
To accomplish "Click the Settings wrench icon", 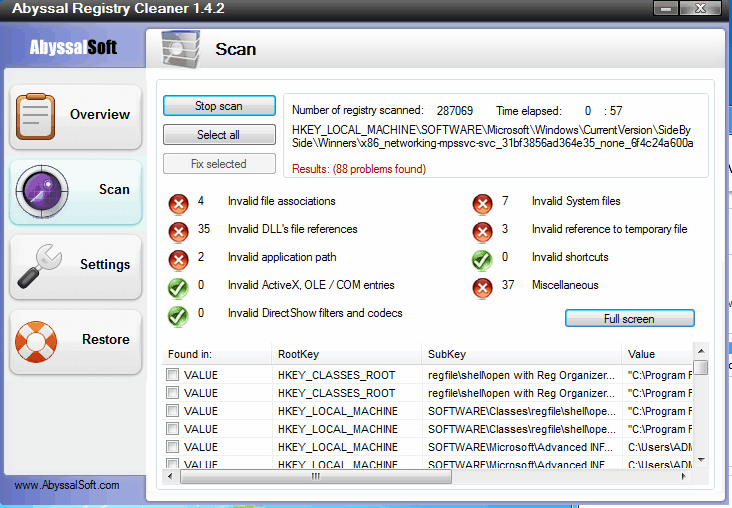I will [x=40, y=266].
